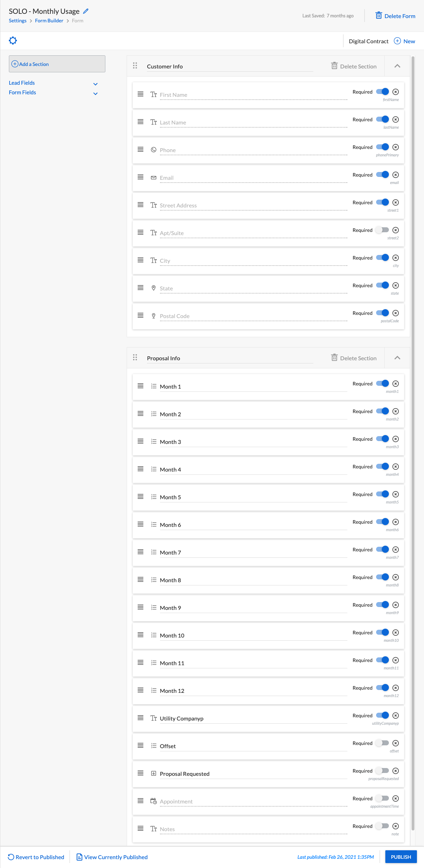Remove the First Name field
Viewport: 424px width, 868px height.
396,92
